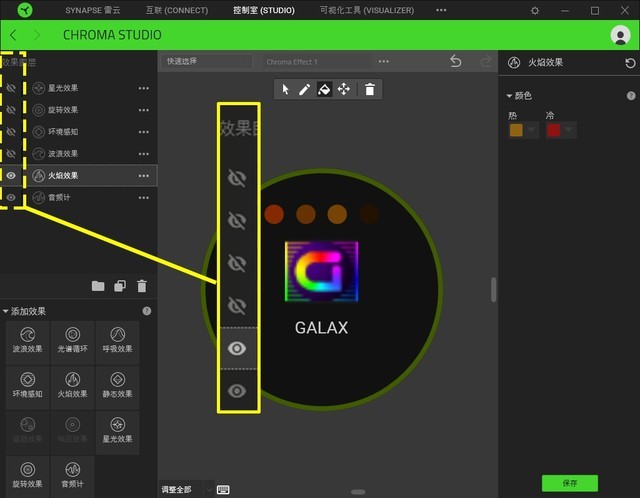Viewport: 640px width, 498px height.
Task: Collapse the 颜色 section
Action: pyautogui.click(x=509, y=96)
